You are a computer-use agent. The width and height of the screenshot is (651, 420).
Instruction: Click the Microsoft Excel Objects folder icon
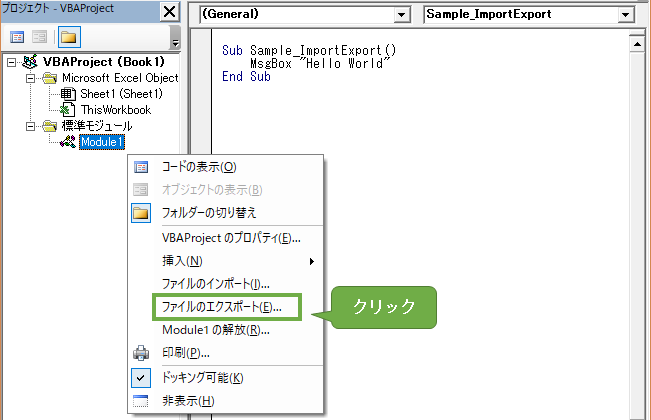click(x=50, y=78)
